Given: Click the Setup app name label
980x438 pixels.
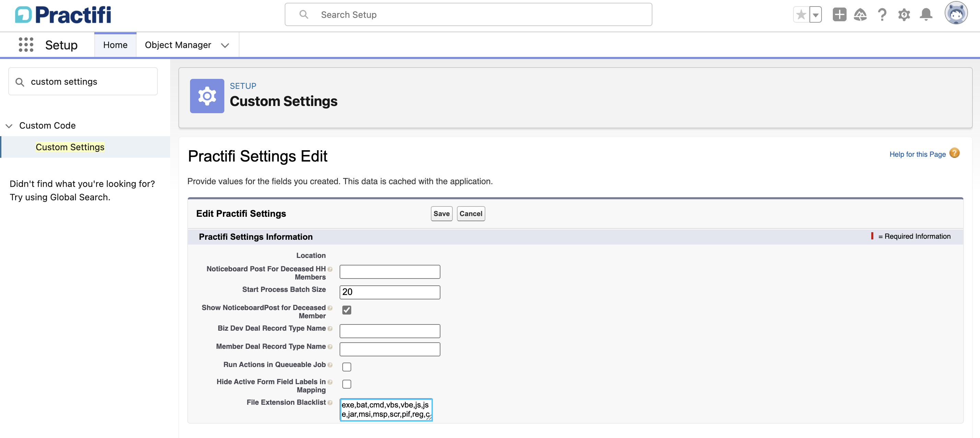Looking at the screenshot, I should click(61, 45).
